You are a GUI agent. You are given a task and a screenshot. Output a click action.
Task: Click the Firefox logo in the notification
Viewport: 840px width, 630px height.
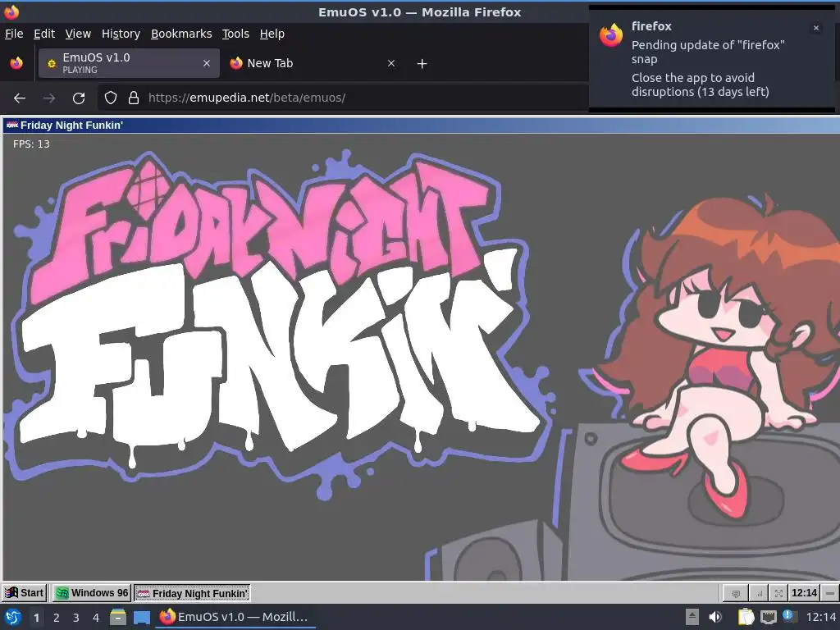610,35
